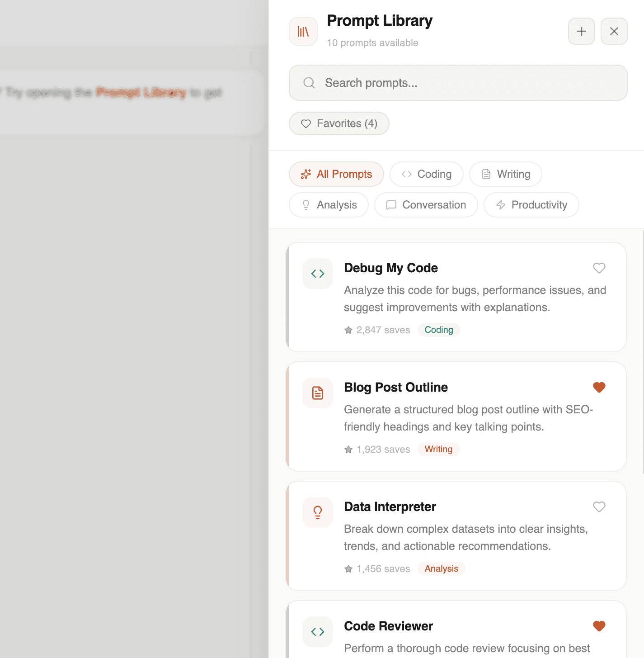
Task: Select the All Prompts category tab
Action: tap(336, 174)
